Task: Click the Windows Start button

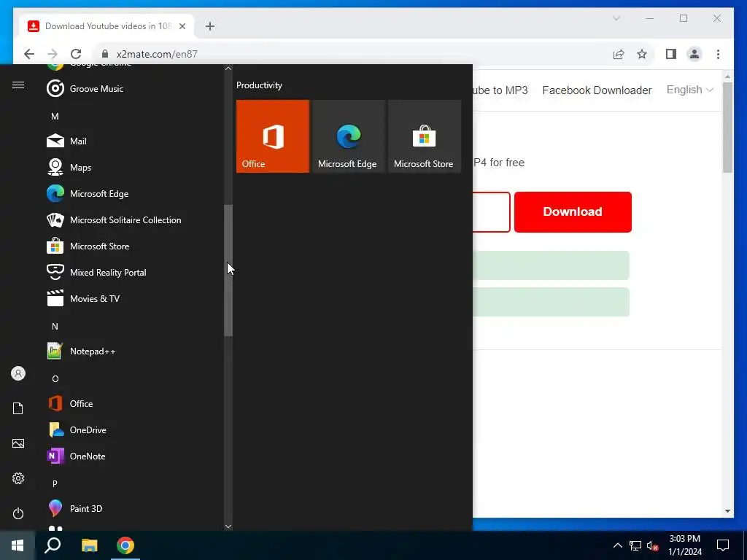Action: click(x=18, y=545)
